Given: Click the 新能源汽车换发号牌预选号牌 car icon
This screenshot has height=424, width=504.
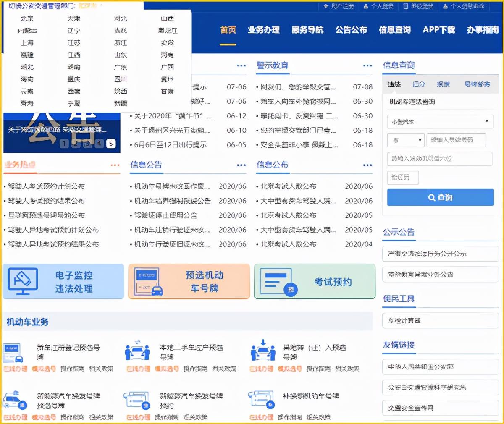Looking at the screenshot, I should click(x=13, y=401).
